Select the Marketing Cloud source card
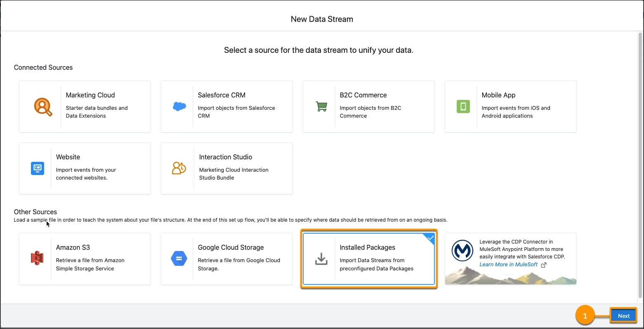The width and height of the screenshot is (644, 329). pyautogui.click(x=85, y=106)
